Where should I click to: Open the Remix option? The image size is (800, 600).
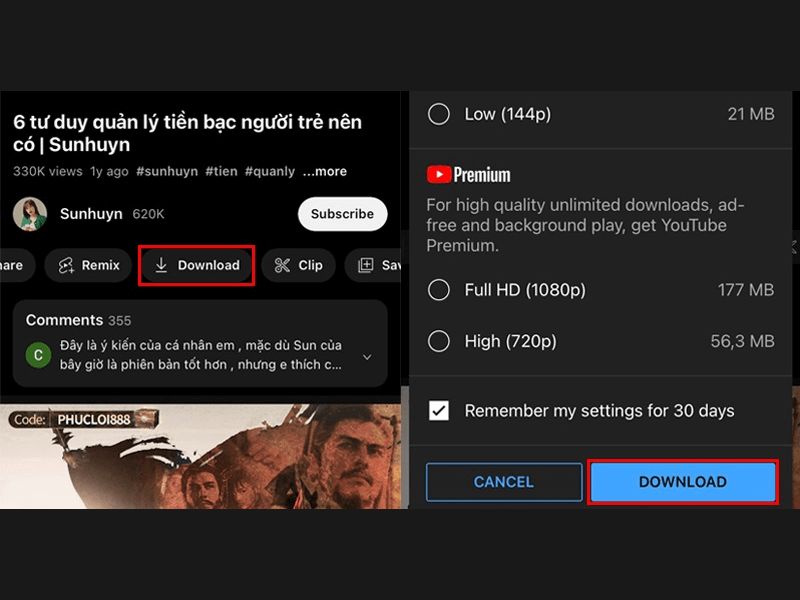88,265
